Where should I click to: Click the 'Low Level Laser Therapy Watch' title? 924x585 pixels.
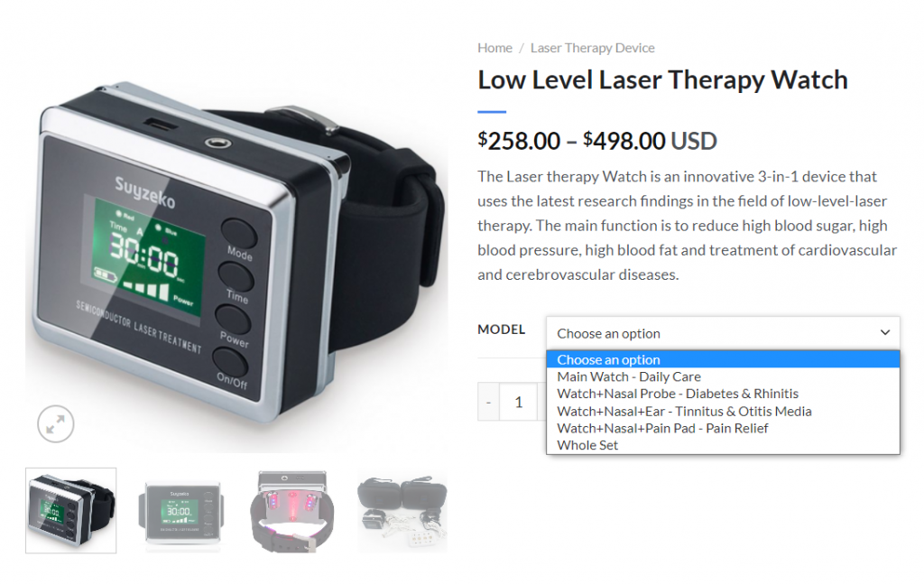[662, 79]
